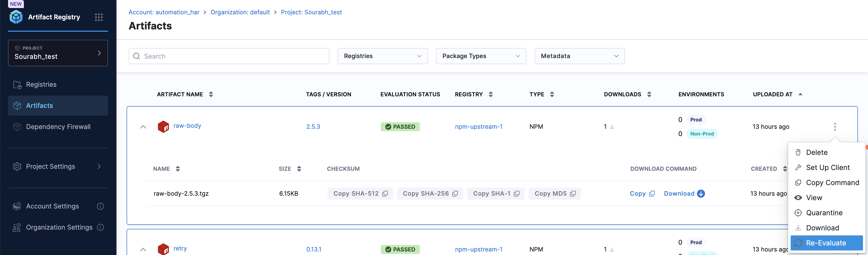Click the three-dot menu for raw-body
This screenshot has width=868, height=255.
(x=835, y=127)
